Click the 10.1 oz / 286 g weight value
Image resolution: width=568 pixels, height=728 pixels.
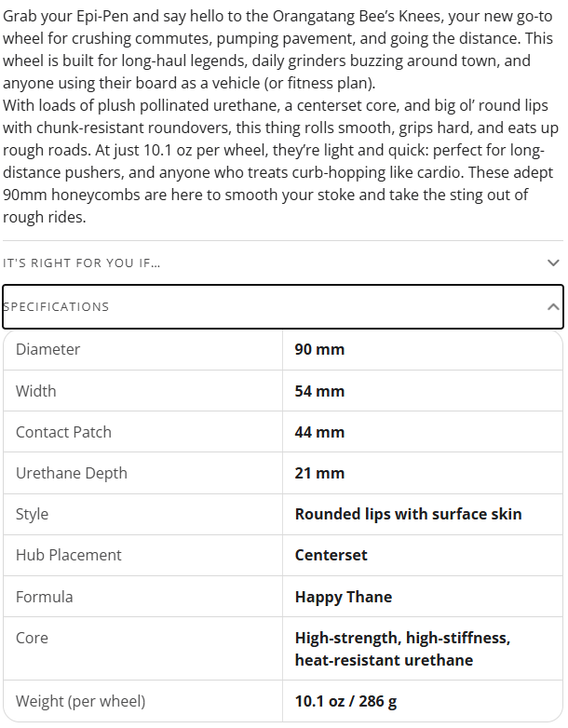click(x=345, y=701)
